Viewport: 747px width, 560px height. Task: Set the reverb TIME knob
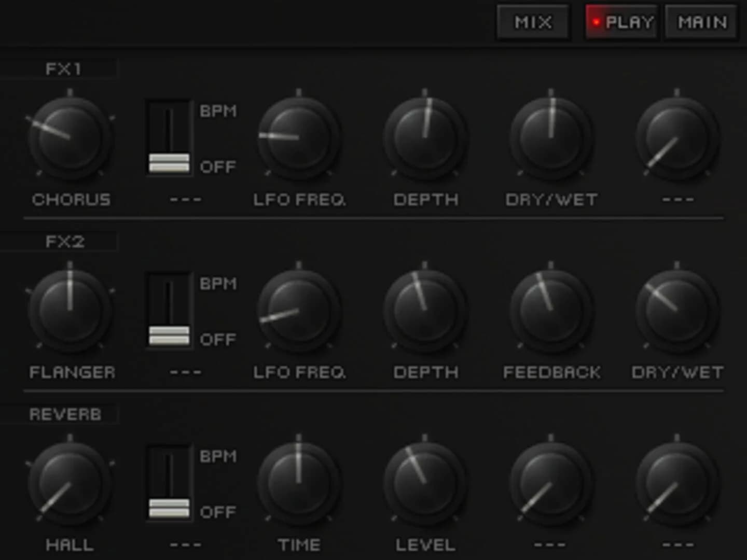pos(300,482)
